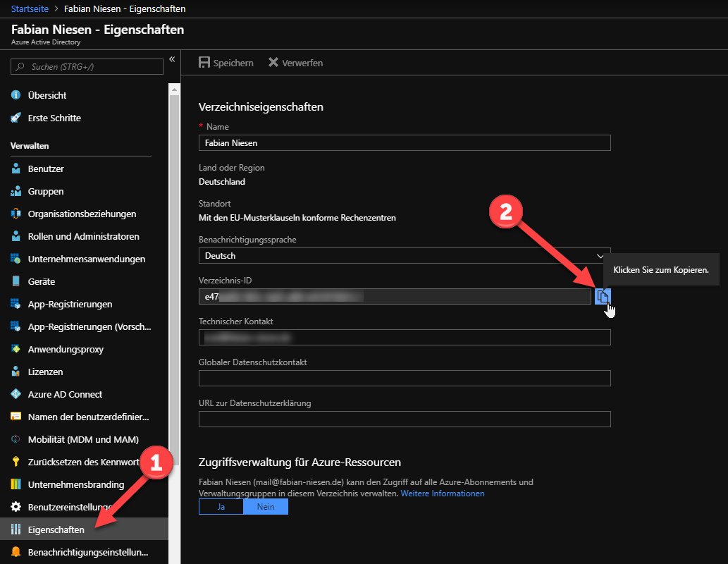Click the Name field Fabian Niesen
This screenshot has height=564, width=728.
[405, 142]
